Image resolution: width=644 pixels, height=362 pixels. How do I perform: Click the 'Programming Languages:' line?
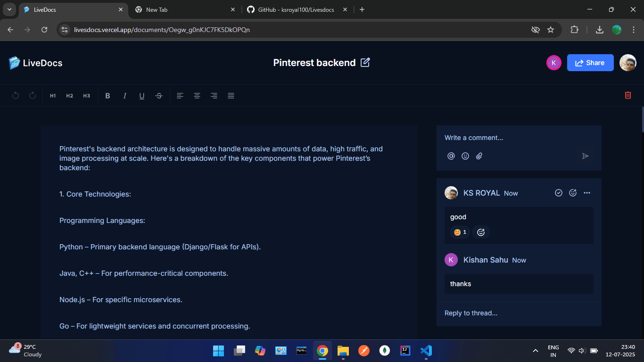pos(102,221)
